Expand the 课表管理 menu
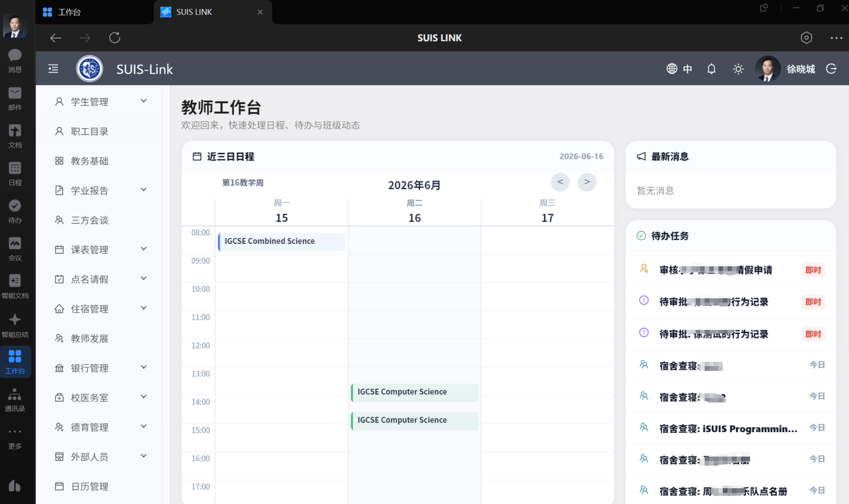The width and height of the screenshot is (849, 504). (101, 249)
